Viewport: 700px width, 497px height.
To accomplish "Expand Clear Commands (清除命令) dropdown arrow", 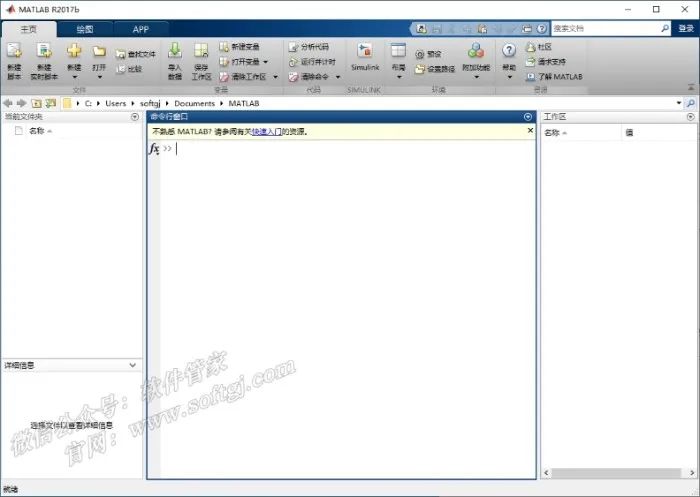I will (x=338, y=77).
